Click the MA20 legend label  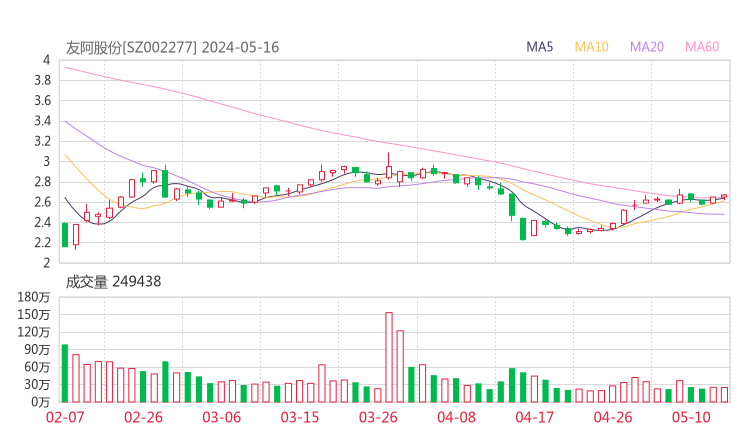pos(647,47)
